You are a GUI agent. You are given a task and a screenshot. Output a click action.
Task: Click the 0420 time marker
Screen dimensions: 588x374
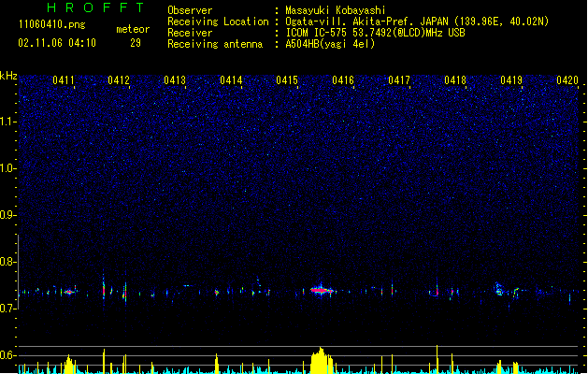[x=567, y=80]
